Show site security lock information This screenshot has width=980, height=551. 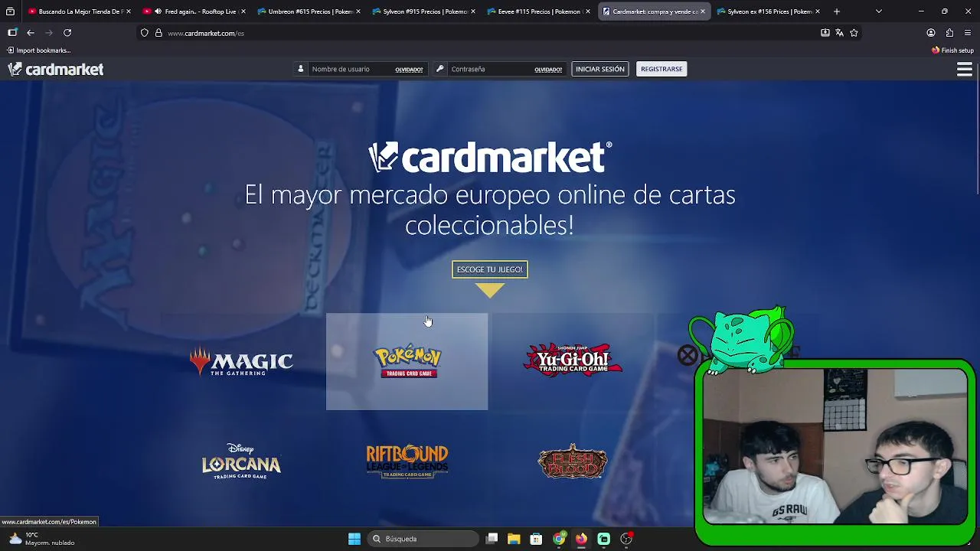point(158,33)
